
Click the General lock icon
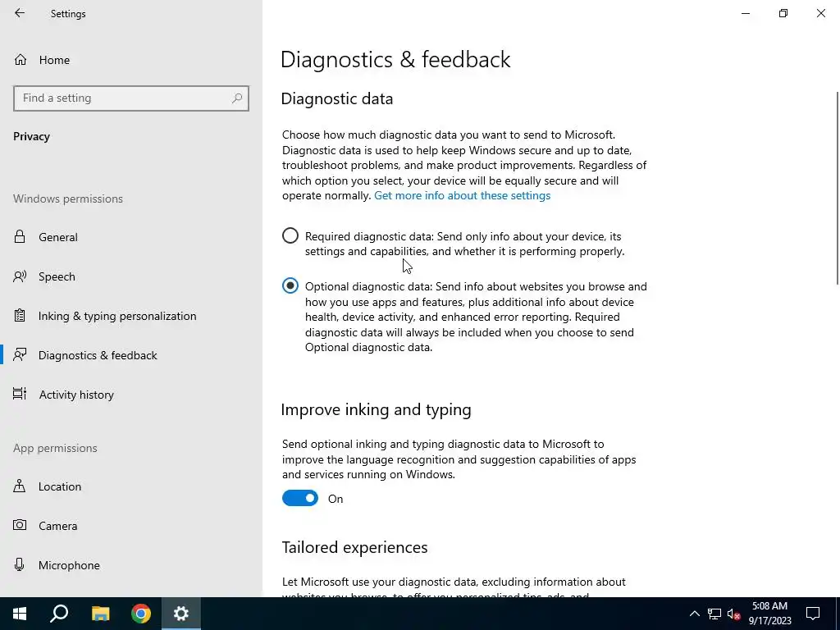pos(20,237)
